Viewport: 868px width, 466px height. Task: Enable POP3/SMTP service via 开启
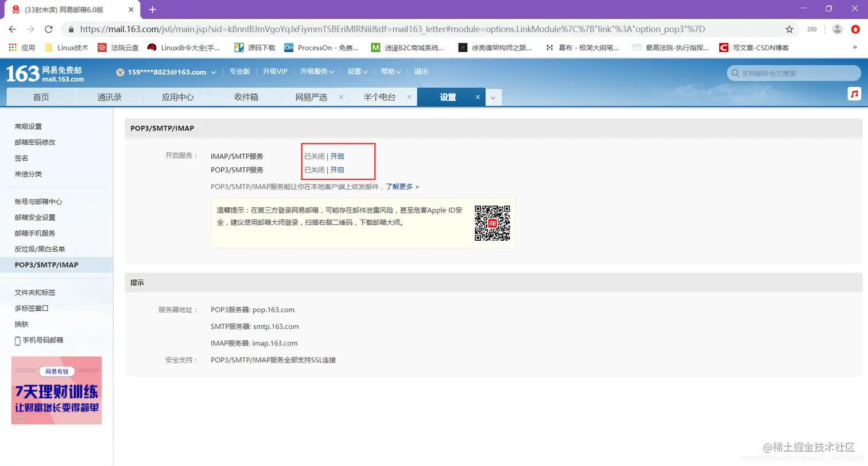[x=338, y=170]
